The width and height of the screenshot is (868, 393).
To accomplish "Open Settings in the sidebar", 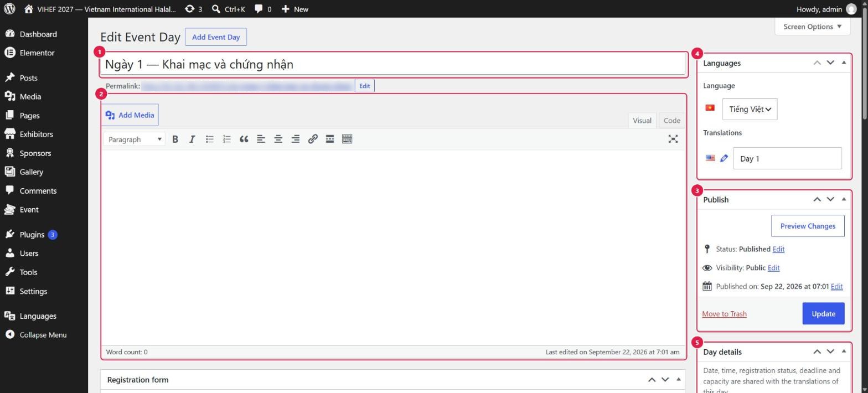I will [x=33, y=291].
